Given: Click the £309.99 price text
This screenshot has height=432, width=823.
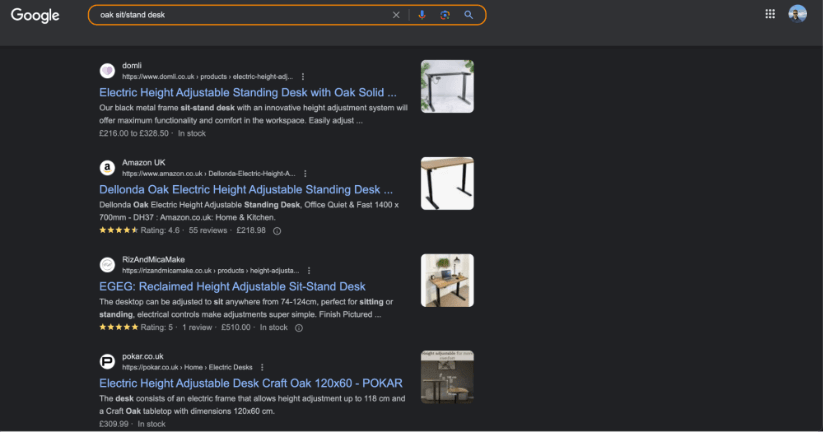Looking at the screenshot, I should click(113, 424).
